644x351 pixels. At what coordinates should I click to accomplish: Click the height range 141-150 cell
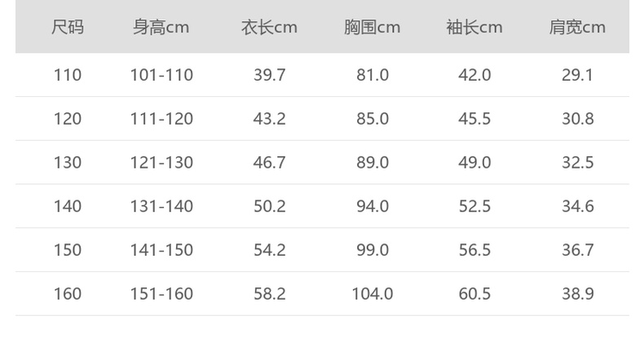tap(161, 250)
